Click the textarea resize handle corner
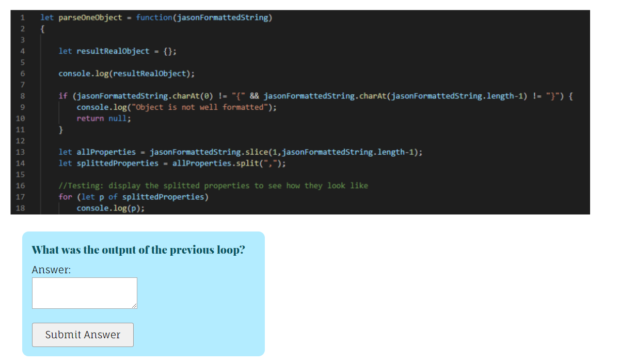 pyautogui.click(x=135, y=306)
